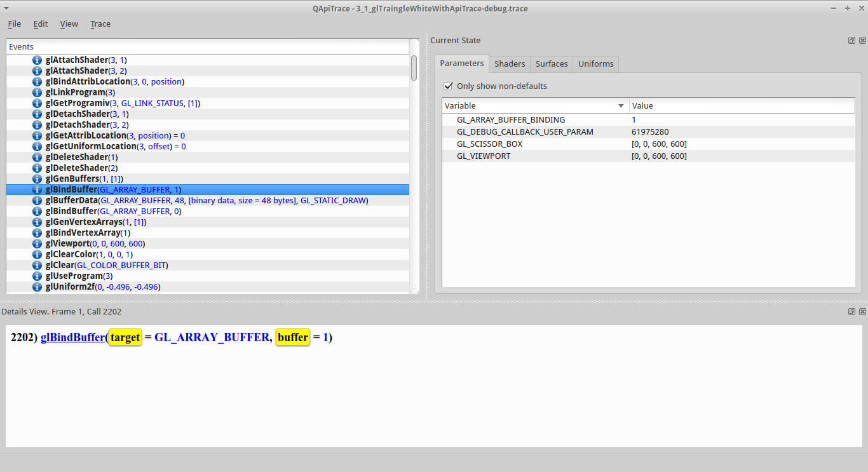Viewport: 868px width, 472px height.
Task: Select the glBindBuffer(GL_ARRAY_BUFFER, 0) event
Action: click(208, 211)
